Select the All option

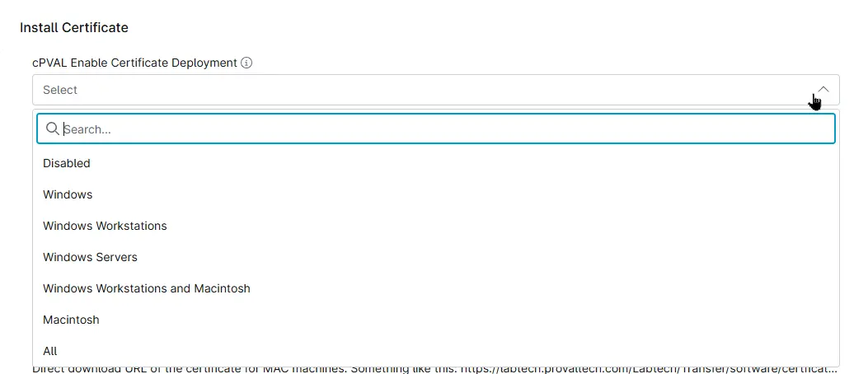436,351
